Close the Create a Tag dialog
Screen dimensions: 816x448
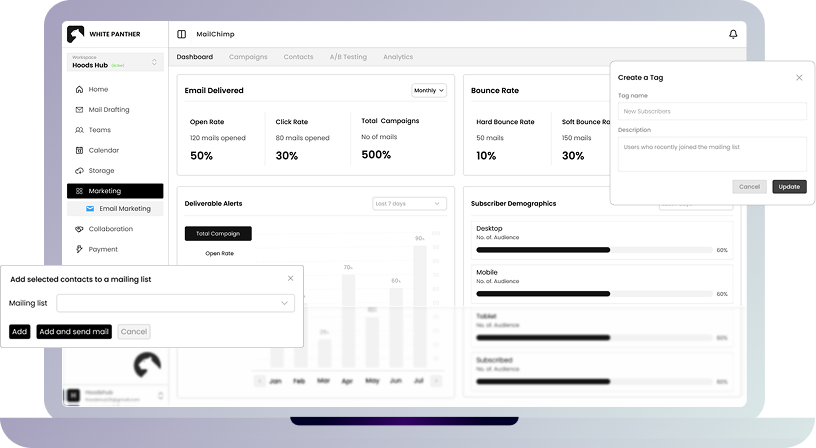799,77
